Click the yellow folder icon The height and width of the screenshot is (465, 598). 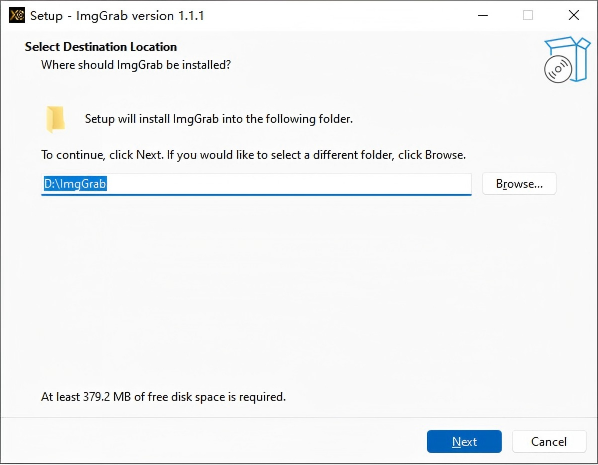click(56, 119)
